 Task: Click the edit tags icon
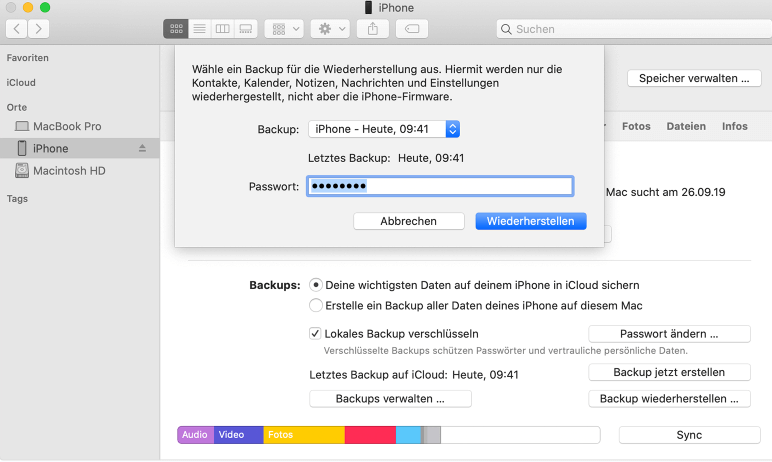coord(412,29)
